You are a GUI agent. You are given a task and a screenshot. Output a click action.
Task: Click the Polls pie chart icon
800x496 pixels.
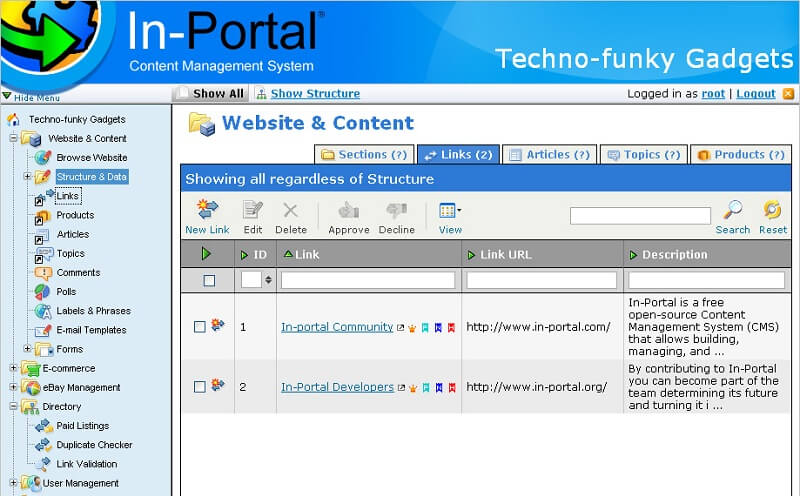click(x=42, y=292)
